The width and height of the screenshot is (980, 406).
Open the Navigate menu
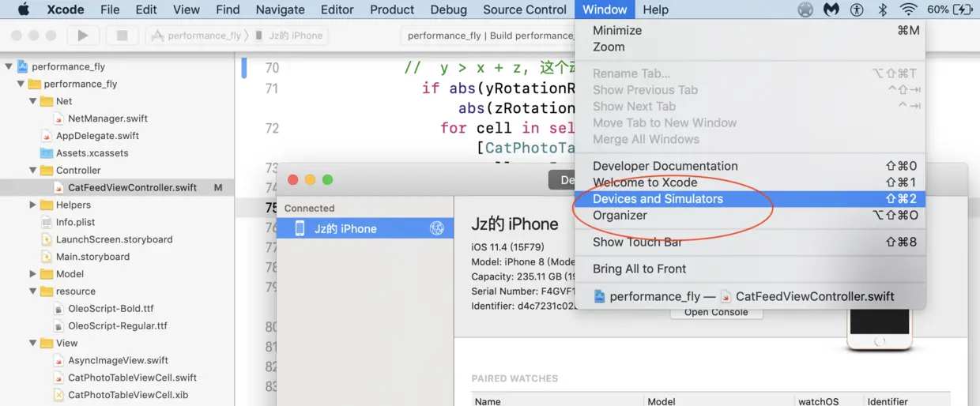(x=281, y=9)
